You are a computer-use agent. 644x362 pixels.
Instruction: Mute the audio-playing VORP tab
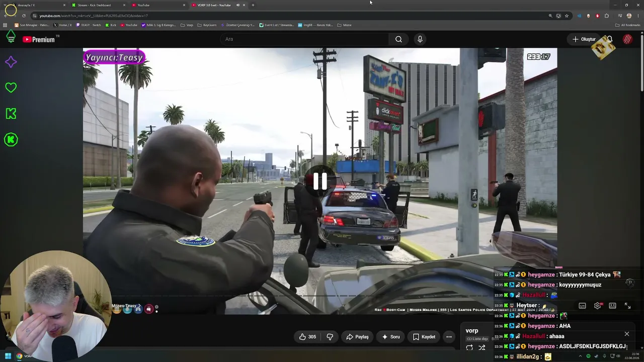coord(238,5)
